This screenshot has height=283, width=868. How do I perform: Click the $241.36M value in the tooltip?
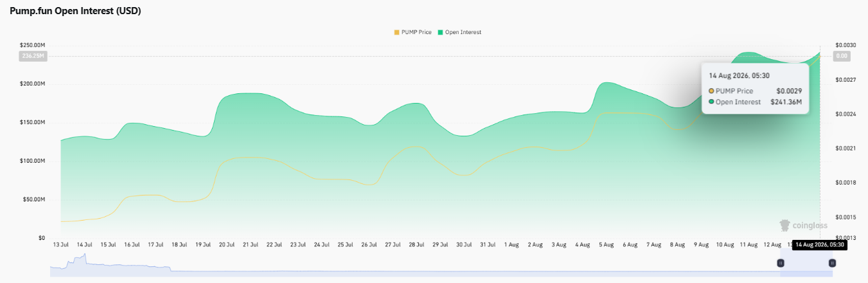point(786,102)
